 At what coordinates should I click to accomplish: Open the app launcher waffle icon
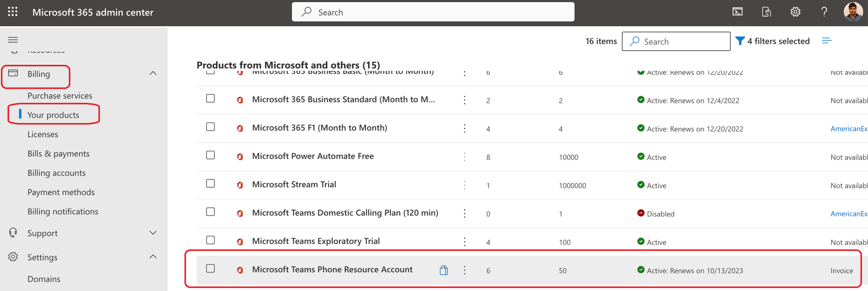[13, 12]
